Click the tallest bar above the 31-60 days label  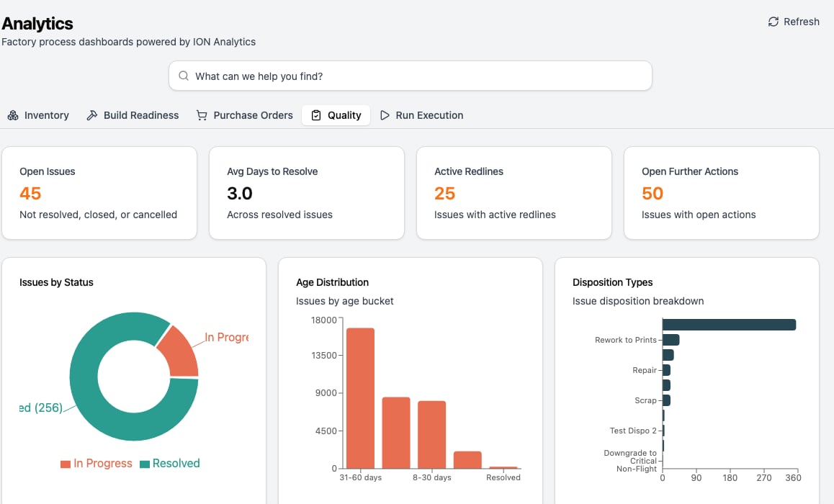point(361,398)
